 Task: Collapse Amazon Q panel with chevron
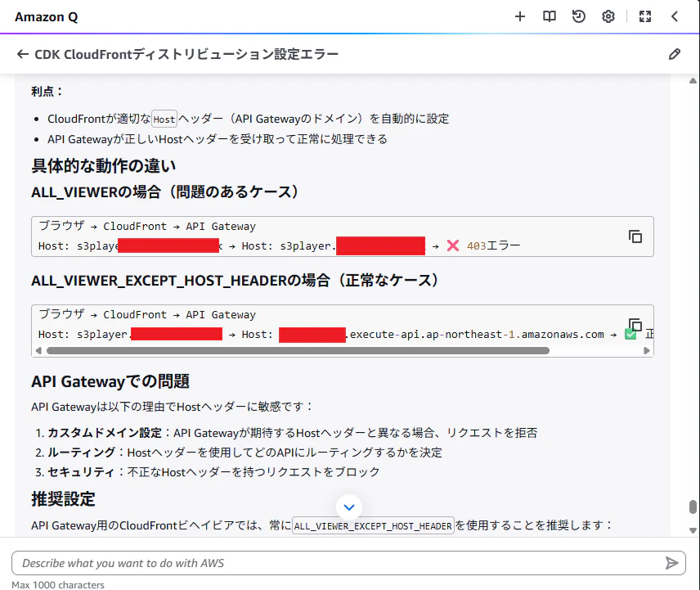[x=675, y=17]
